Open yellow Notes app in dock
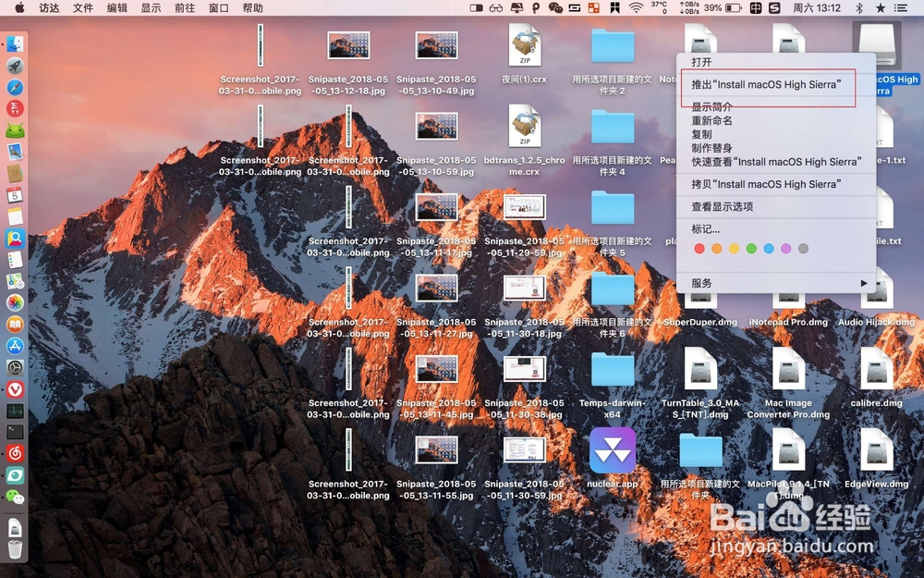Screen dimensions: 924x578 click(x=16, y=216)
